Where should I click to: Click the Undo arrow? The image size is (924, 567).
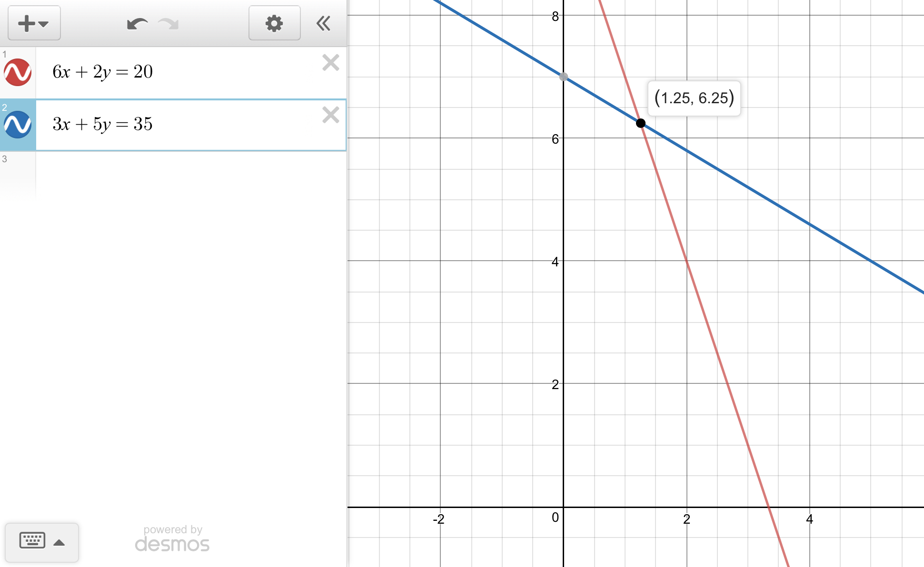click(x=137, y=23)
